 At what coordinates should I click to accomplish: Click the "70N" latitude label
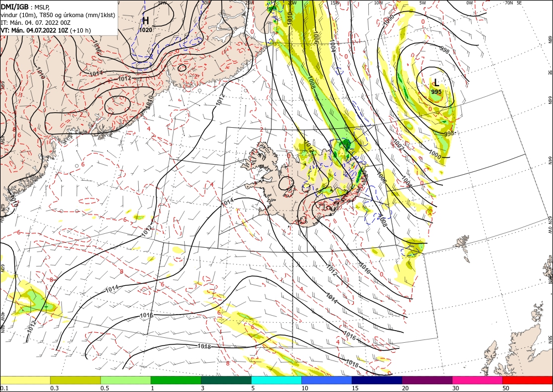tap(509, 3)
